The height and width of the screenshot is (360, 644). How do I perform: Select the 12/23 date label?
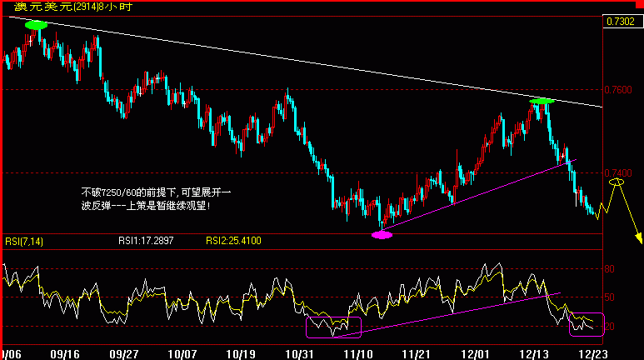tap(592, 354)
